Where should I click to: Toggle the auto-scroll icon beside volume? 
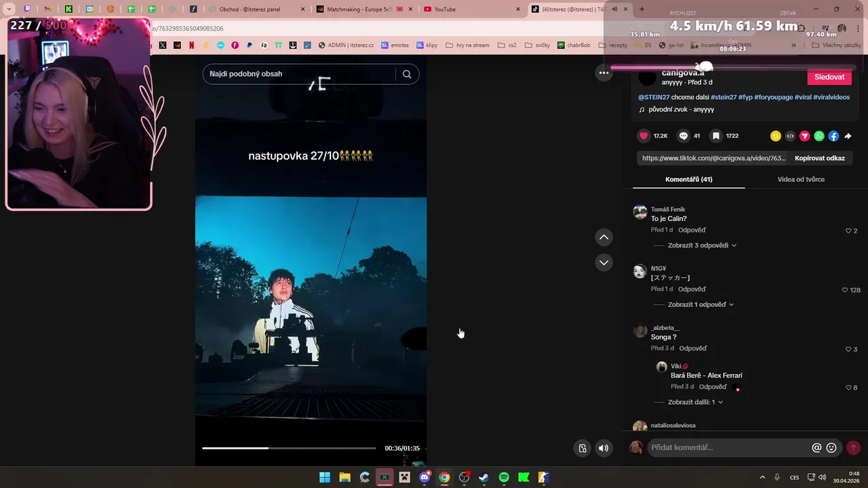point(582,448)
